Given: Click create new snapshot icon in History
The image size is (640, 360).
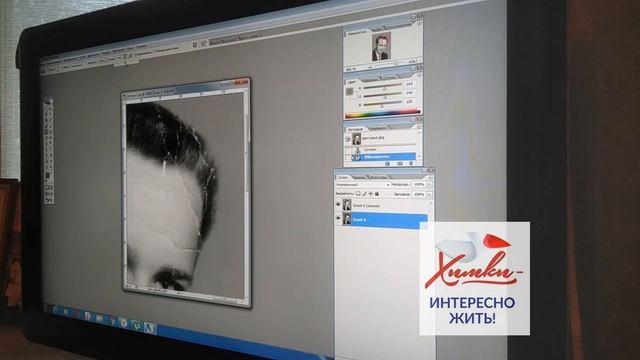Looking at the screenshot, I should [x=400, y=164].
